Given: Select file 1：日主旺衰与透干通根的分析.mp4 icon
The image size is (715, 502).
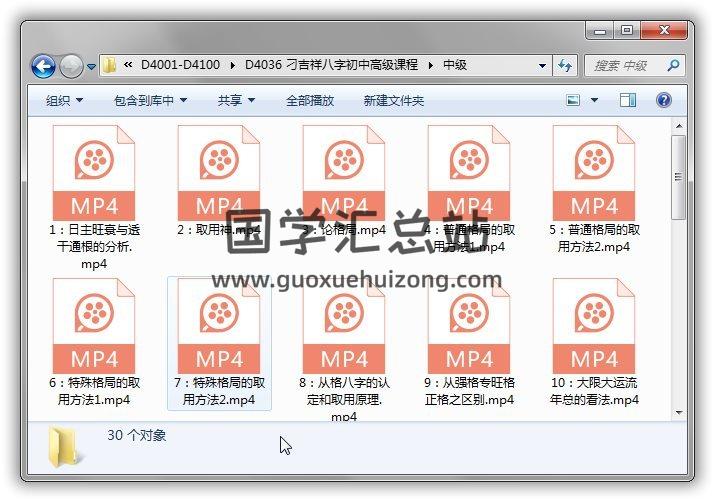Looking at the screenshot, I should coord(94,173).
